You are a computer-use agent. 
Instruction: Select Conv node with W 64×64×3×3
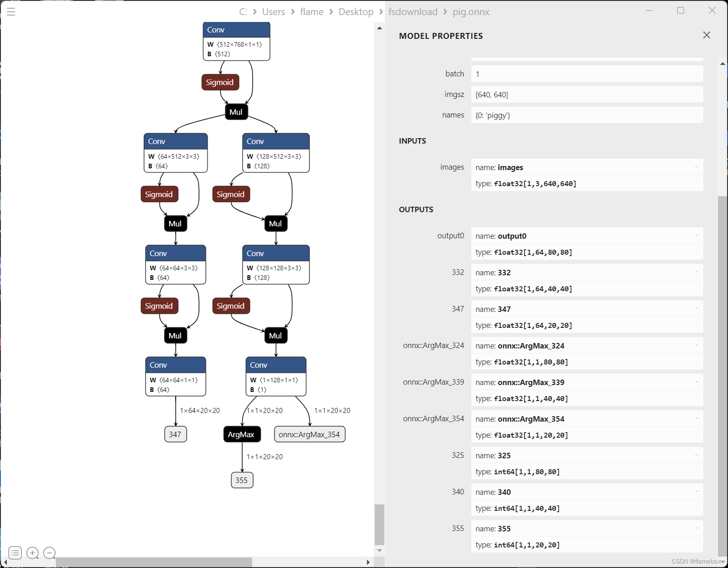click(176, 265)
